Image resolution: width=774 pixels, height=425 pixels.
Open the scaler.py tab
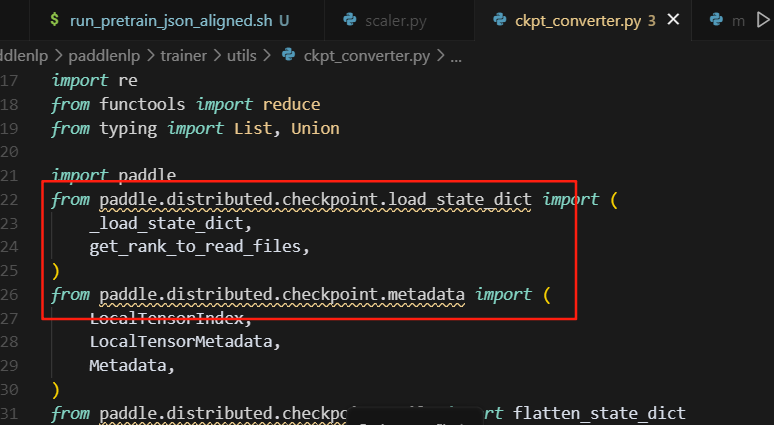pos(396,20)
